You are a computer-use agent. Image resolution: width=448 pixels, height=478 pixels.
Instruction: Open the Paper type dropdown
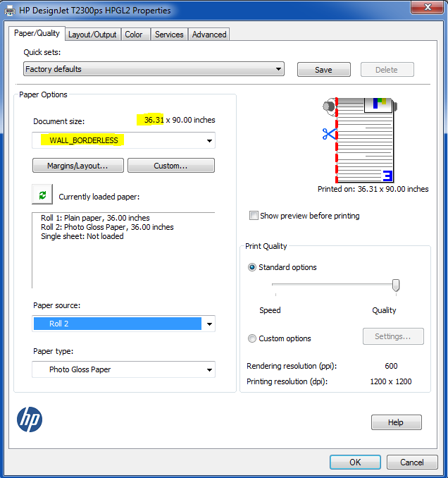point(124,369)
